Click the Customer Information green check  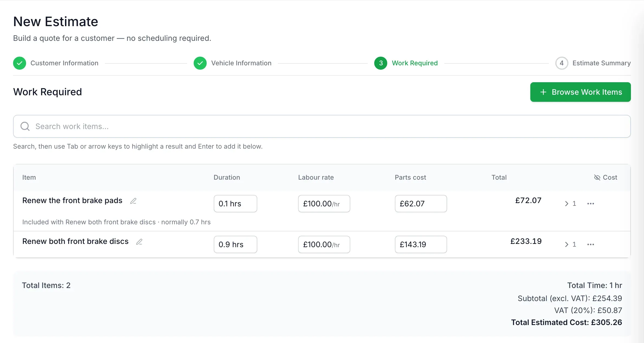coord(20,63)
